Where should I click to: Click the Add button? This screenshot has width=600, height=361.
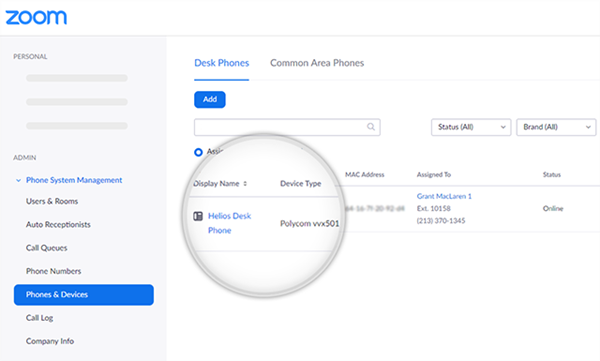click(210, 100)
